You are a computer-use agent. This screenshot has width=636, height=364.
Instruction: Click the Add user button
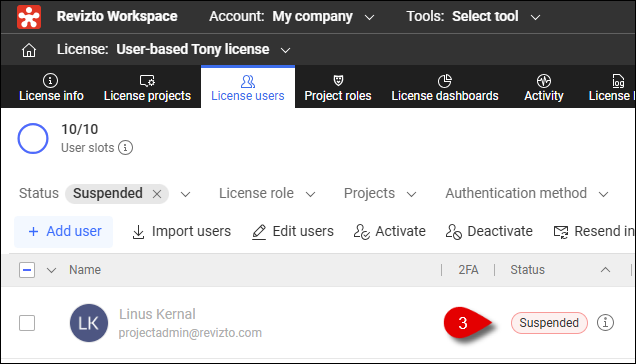click(64, 231)
